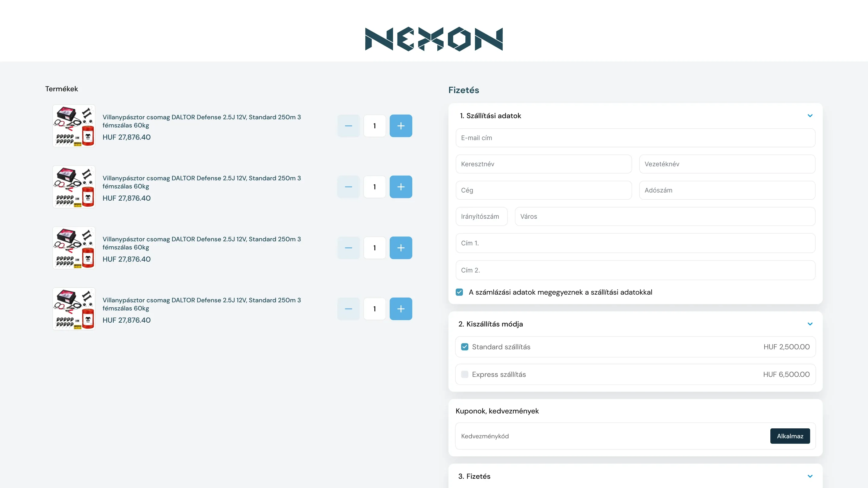The height and width of the screenshot is (488, 868).
Task: Open second product thumbnail image
Action: pos(74,186)
